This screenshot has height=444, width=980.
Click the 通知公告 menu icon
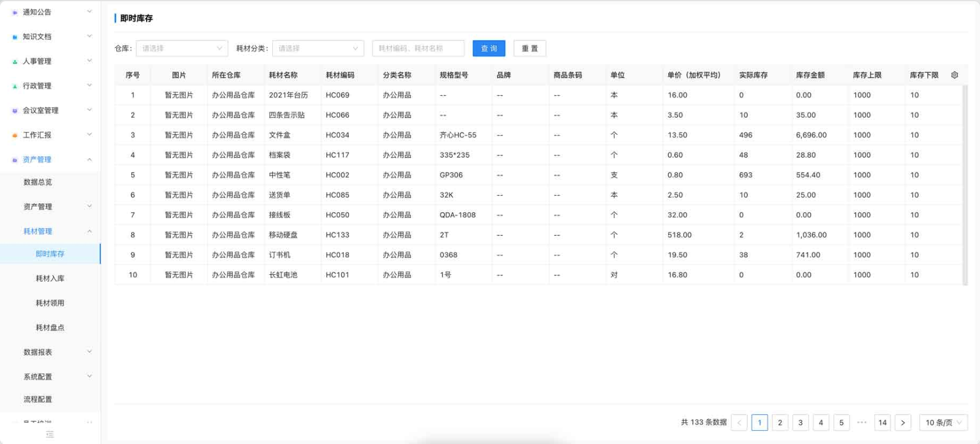15,12
